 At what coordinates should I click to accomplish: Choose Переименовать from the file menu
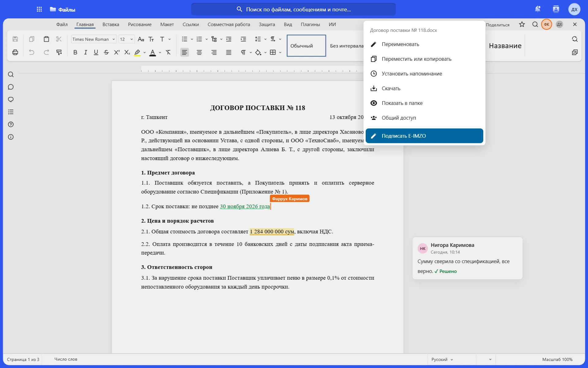pos(424,44)
